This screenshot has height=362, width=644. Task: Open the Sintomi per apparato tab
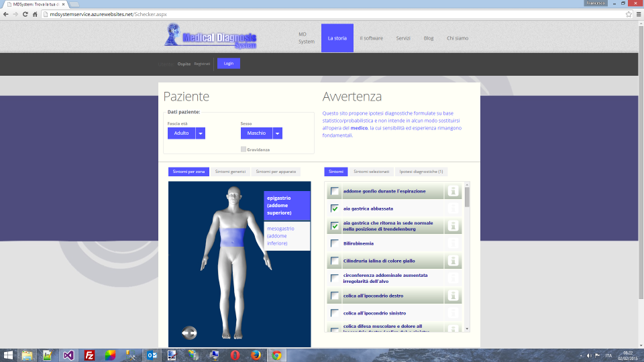click(276, 172)
